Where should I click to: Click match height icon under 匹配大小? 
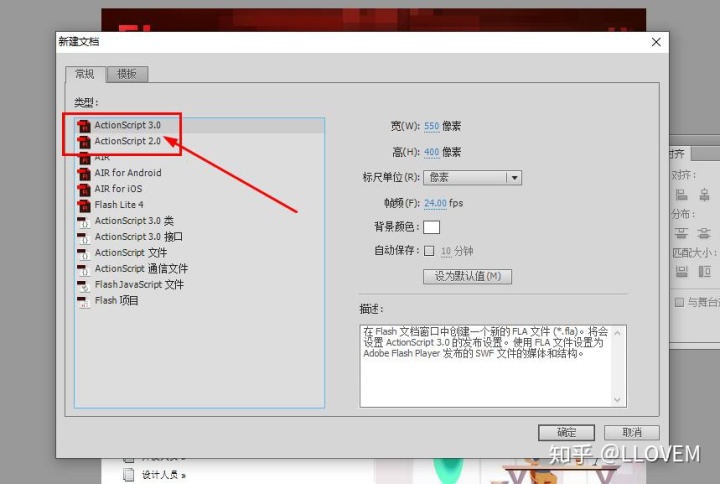[704, 271]
